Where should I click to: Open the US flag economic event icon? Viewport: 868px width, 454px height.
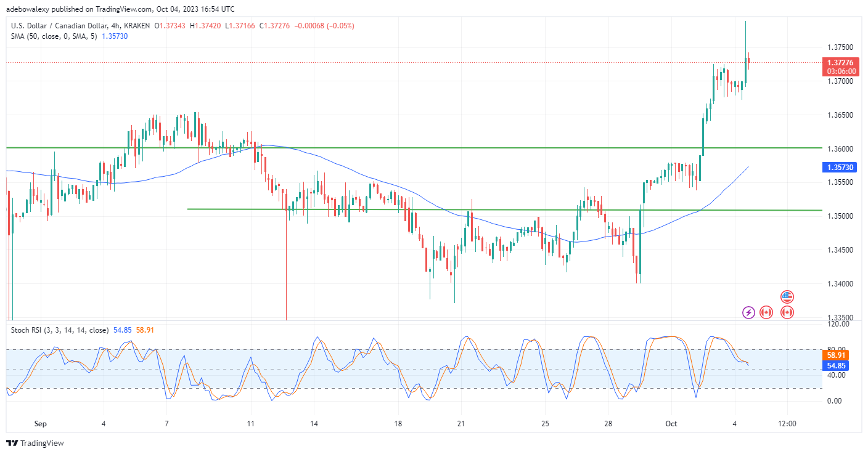tap(787, 297)
